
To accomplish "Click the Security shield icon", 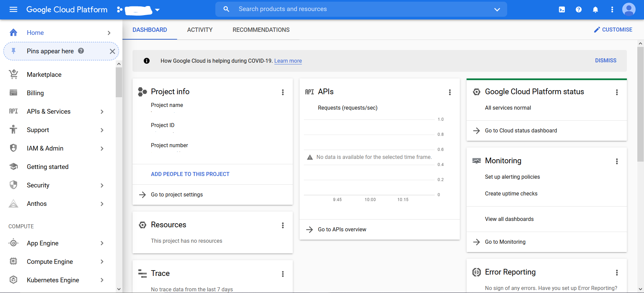I will tap(13, 185).
